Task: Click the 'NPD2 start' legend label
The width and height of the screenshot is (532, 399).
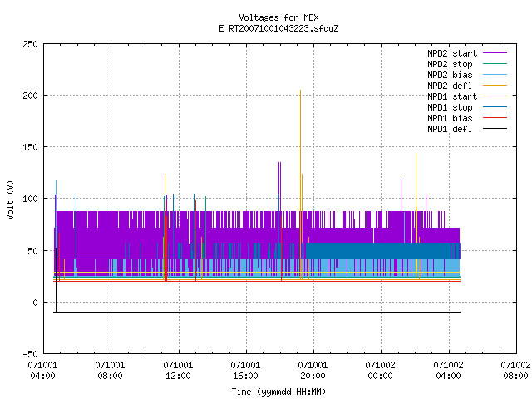Action: point(452,53)
